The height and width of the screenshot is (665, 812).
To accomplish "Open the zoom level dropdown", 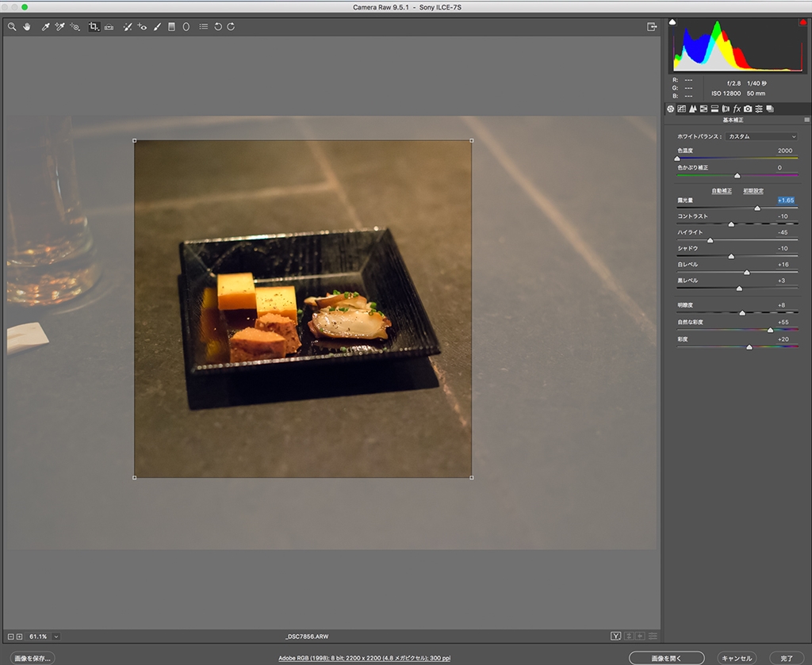I will tap(56, 636).
